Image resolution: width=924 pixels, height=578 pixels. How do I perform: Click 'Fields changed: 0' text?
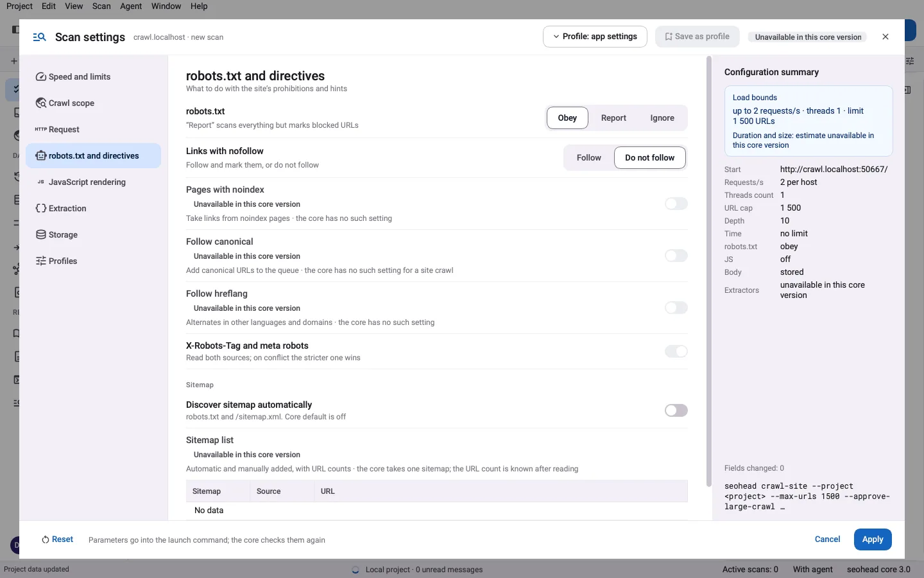[x=754, y=468]
